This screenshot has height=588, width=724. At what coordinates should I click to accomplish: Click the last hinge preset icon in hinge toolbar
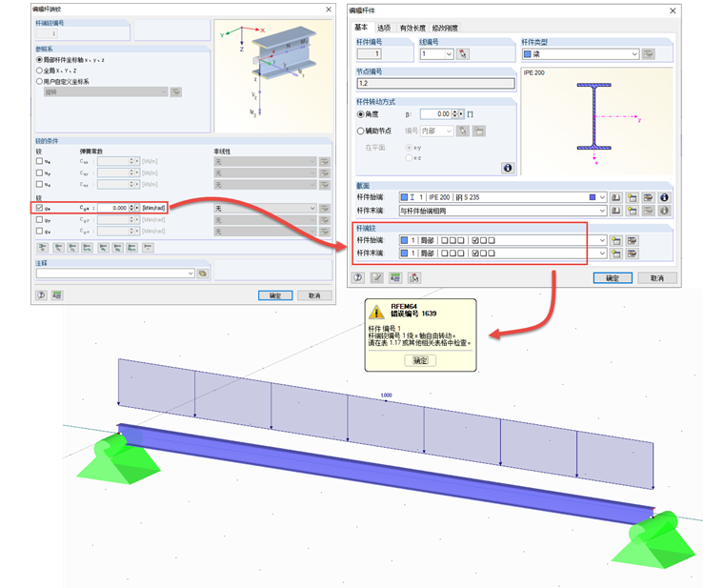pos(148,248)
